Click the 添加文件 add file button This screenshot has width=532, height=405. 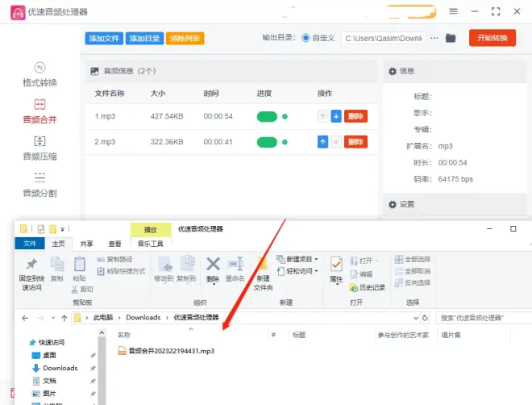click(x=104, y=38)
